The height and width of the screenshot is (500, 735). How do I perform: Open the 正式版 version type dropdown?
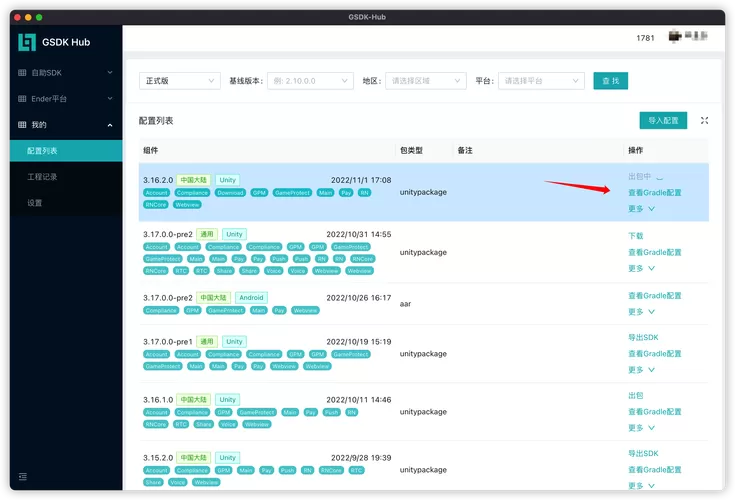tap(180, 81)
